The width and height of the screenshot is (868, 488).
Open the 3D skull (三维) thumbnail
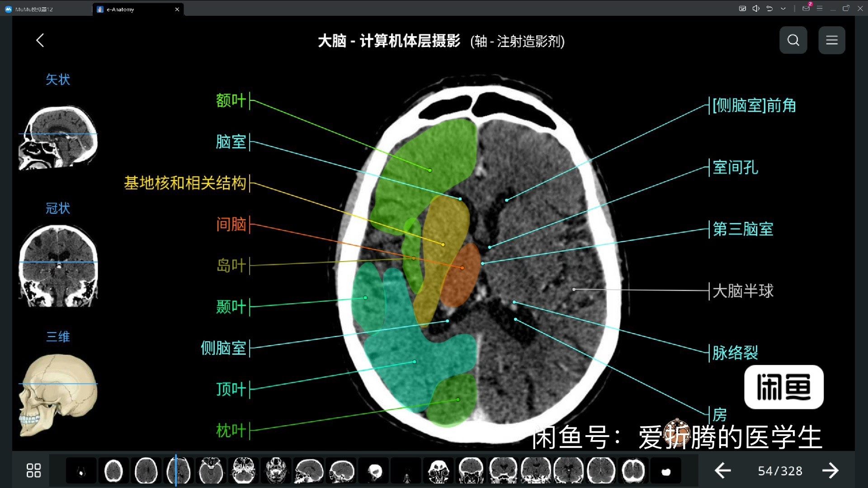58,394
